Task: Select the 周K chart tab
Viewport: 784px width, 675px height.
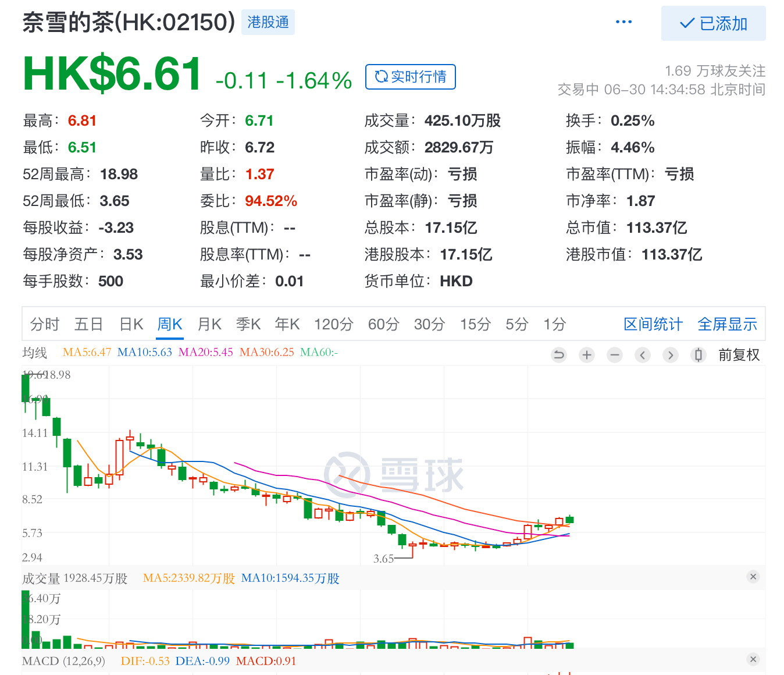Action: pos(170,324)
